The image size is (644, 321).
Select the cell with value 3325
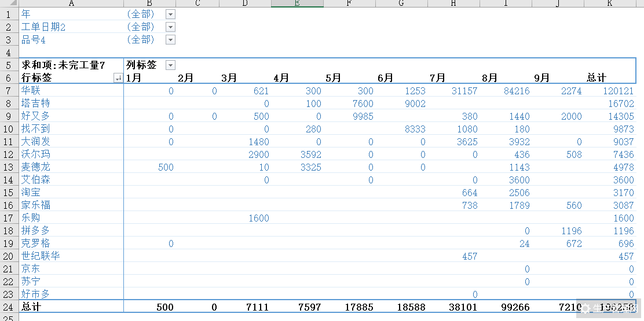tap(311, 167)
